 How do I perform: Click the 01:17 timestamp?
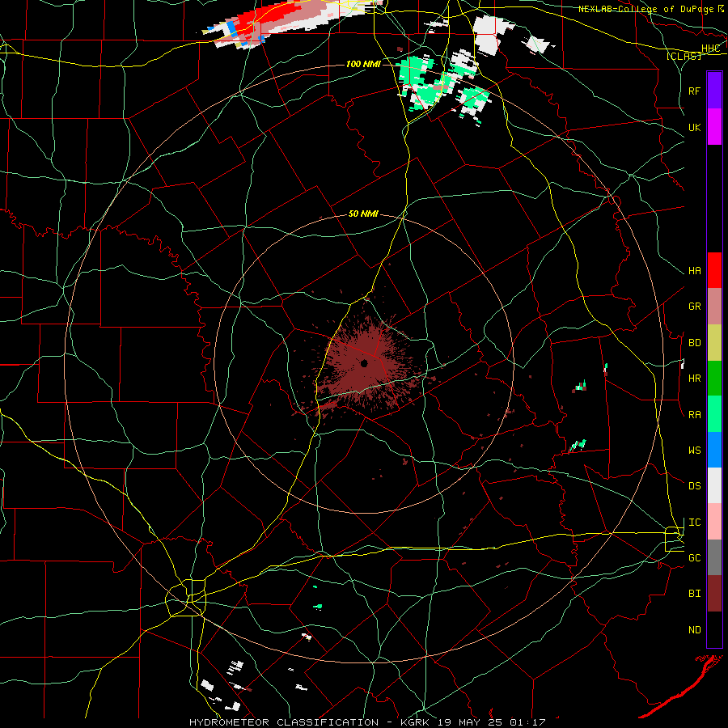pyautogui.click(x=527, y=722)
